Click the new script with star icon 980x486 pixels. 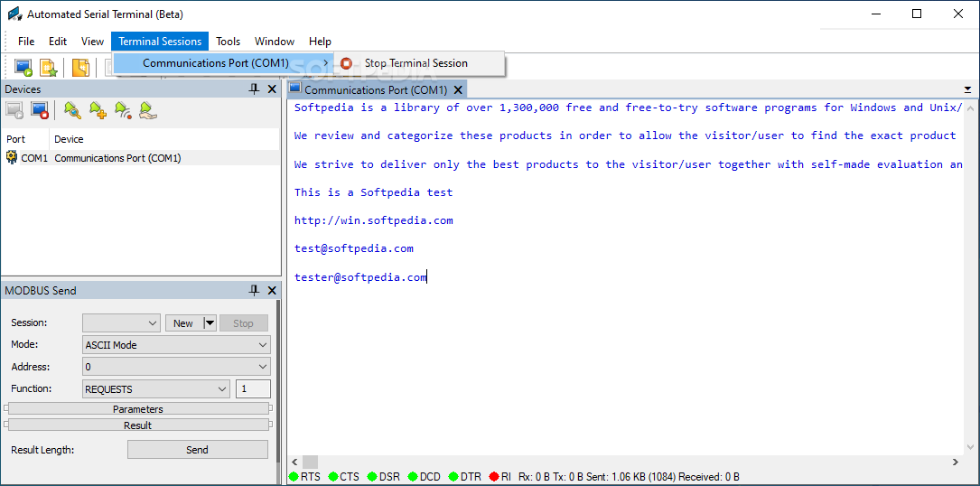click(49, 67)
